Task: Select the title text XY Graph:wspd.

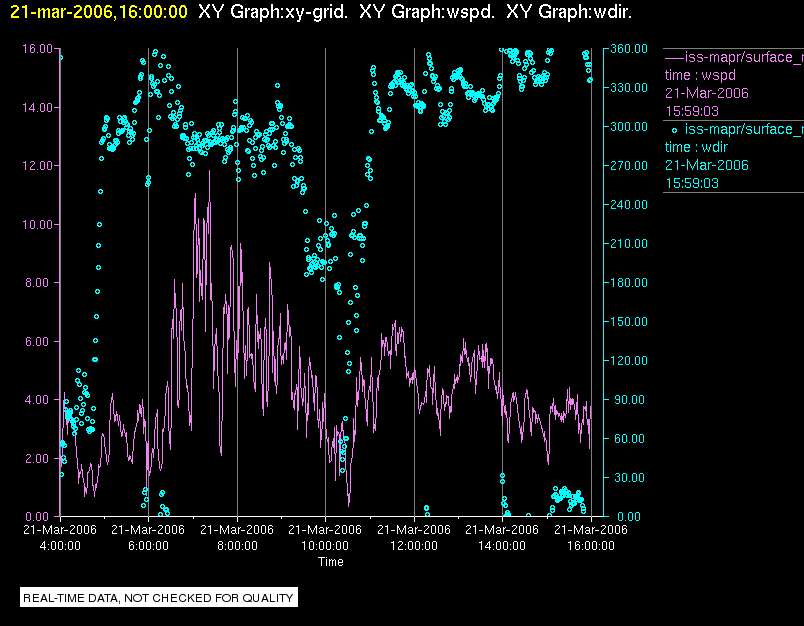Action: click(x=427, y=12)
